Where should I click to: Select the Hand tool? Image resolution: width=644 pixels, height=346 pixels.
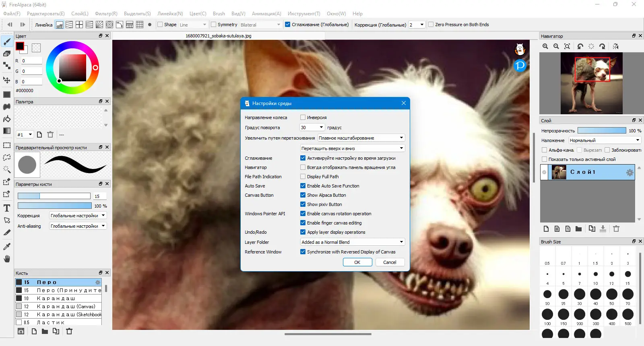click(7, 259)
